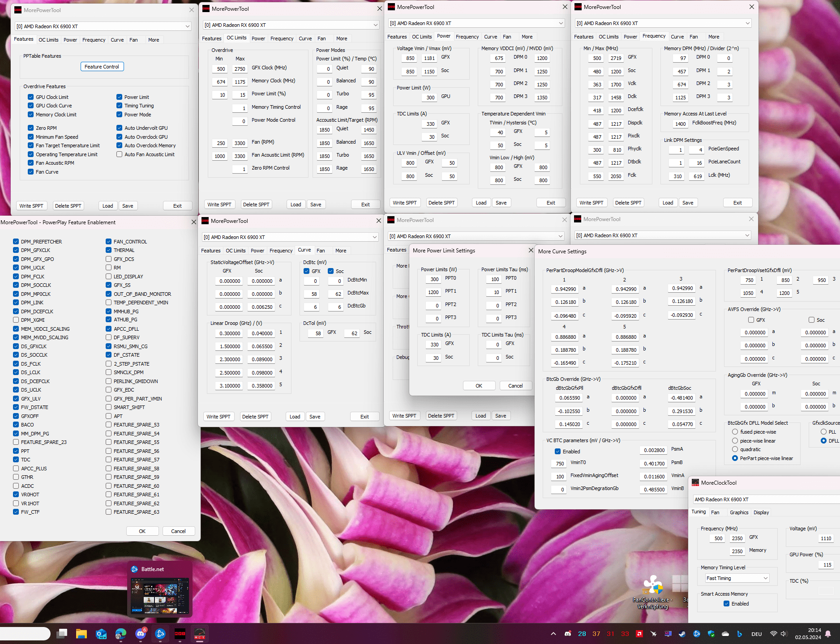This screenshot has width=840, height=644.
Task: Enable GFX_DCS feature checkbox
Action: click(108, 259)
